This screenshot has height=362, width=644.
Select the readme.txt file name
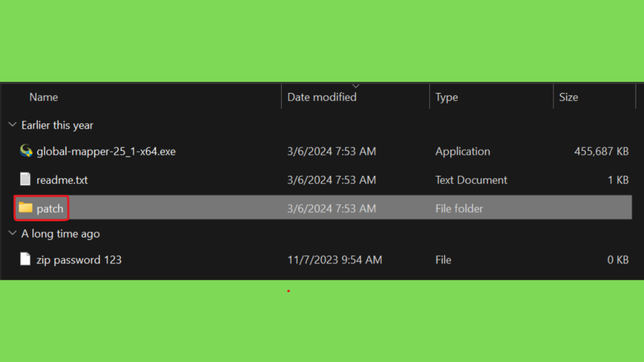(62, 180)
